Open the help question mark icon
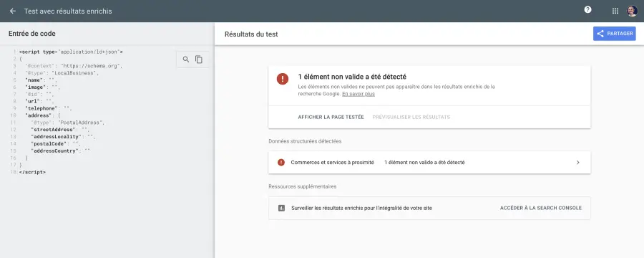Viewport: 644px width, 258px height. click(587, 10)
